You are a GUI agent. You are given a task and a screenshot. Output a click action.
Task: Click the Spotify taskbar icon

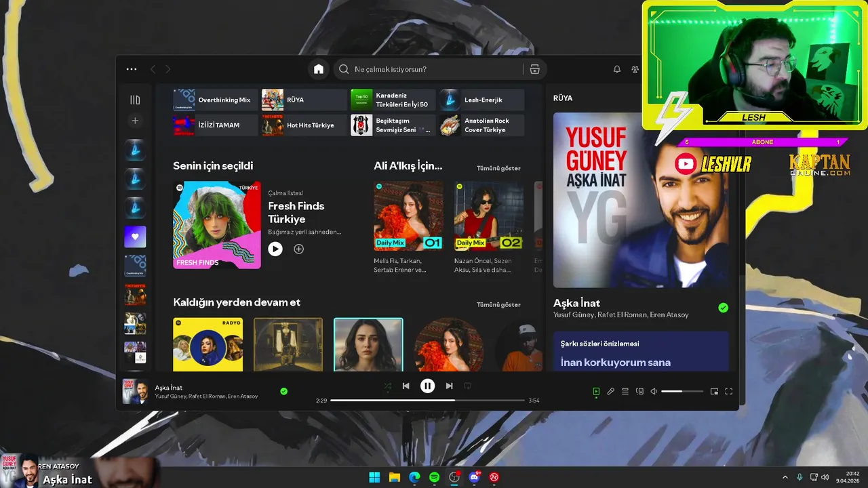[434, 477]
